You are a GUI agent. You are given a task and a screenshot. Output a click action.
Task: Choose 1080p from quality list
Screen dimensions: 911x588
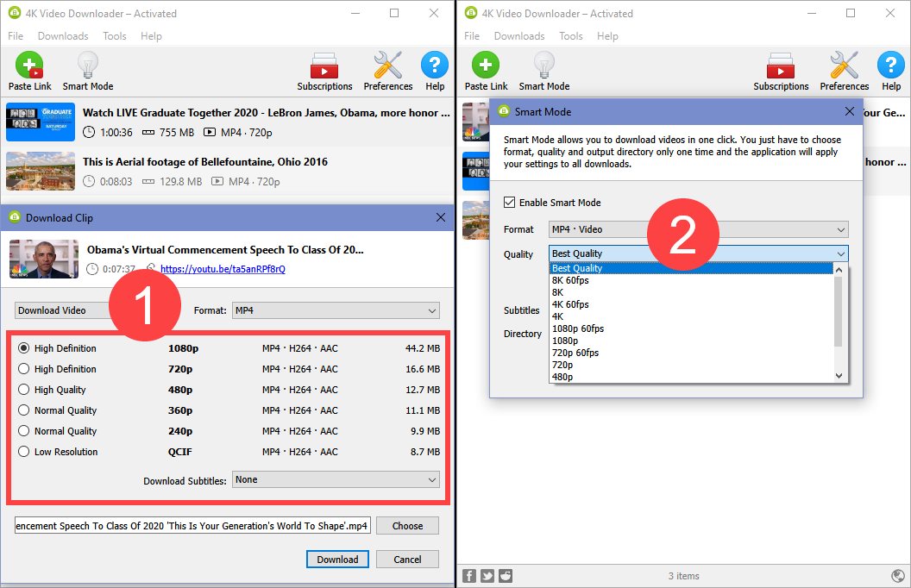point(691,341)
